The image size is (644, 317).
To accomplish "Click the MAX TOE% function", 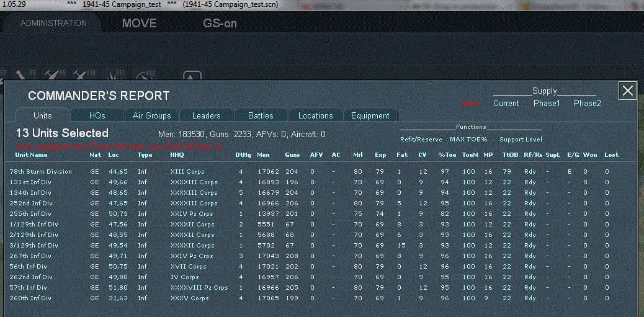I will coord(468,139).
